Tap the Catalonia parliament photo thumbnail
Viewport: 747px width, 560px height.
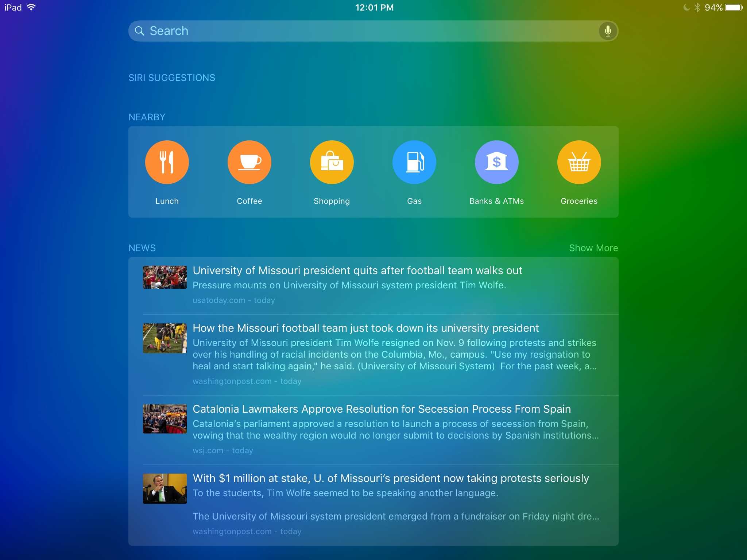click(165, 419)
